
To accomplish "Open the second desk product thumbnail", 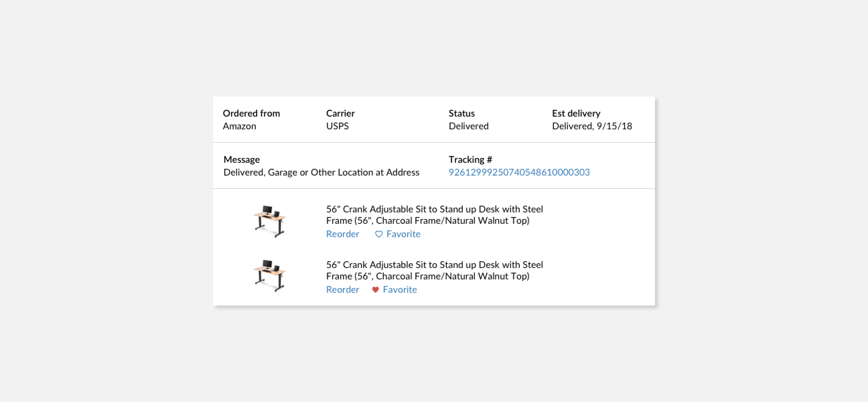I will pyautogui.click(x=269, y=276).
